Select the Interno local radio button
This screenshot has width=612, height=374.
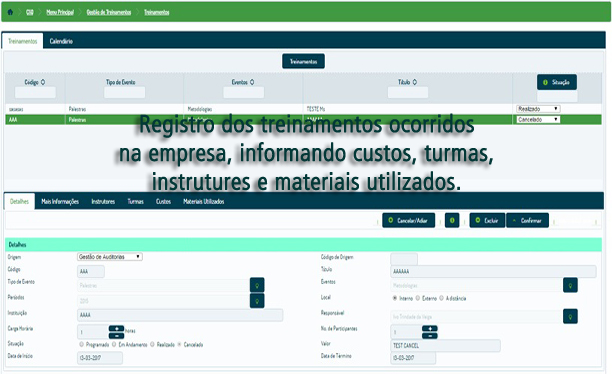(395, 298)
